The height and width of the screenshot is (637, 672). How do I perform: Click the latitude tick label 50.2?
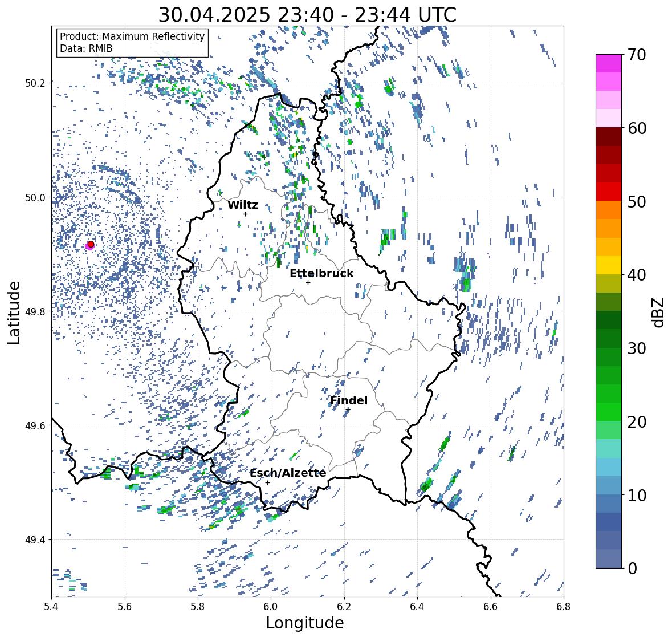[35, 83]
